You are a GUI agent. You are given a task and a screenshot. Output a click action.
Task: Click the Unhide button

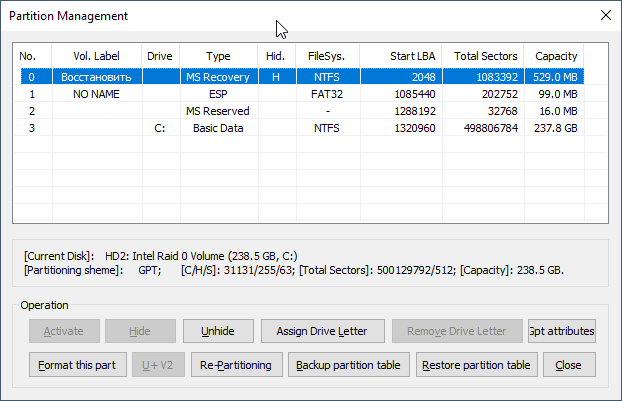(218, 331)
